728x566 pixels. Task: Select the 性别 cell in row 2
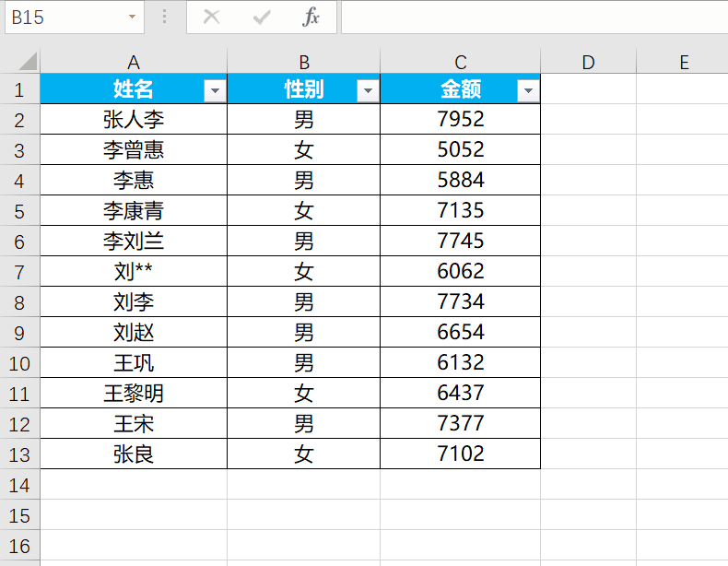pyautogui.click(x=304, y=119)
